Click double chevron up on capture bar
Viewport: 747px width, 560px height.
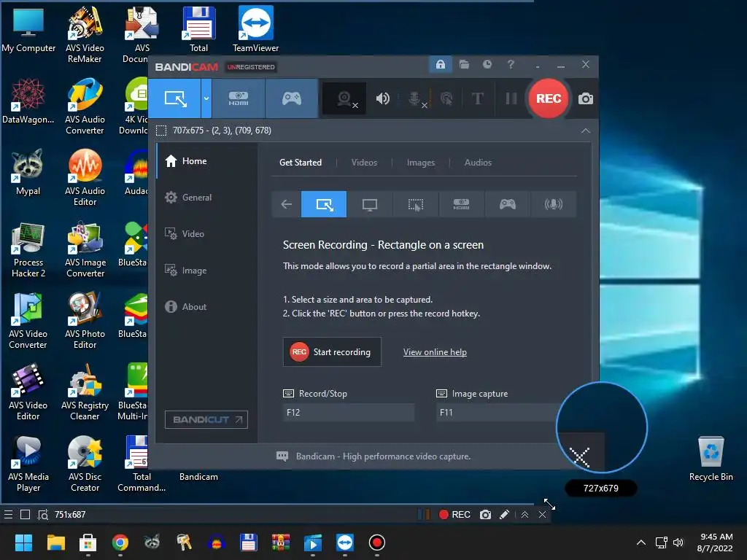pos(525,514)
